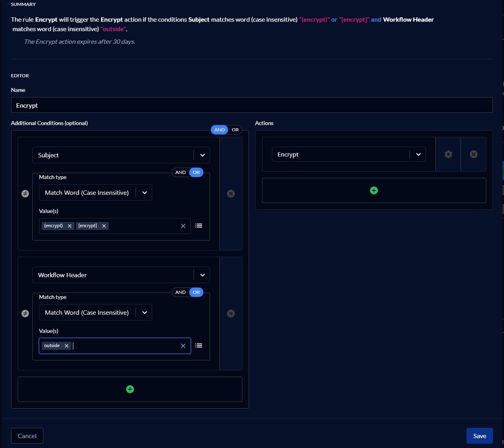This screenshot has height=448, width=504.
Task: Switch Subject values operator to AND
Action: point(180,172)
